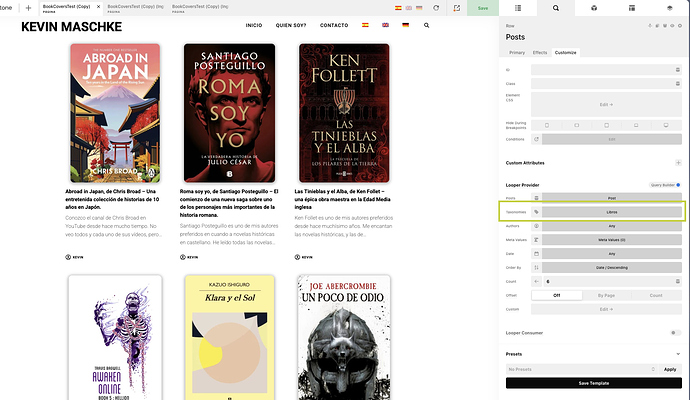Click the add new tab plus icon

point(28,8)
